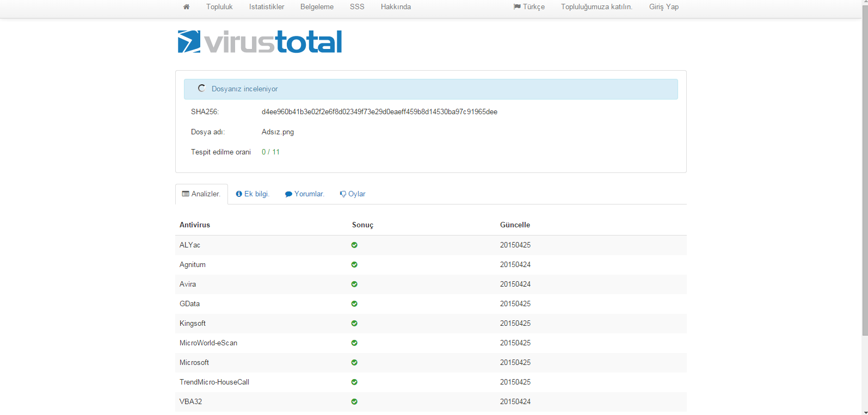Image resolution: width=868 pixels, height=415 pixels.
Task: Switch to the Oylar tab
Action: point(353,194)
